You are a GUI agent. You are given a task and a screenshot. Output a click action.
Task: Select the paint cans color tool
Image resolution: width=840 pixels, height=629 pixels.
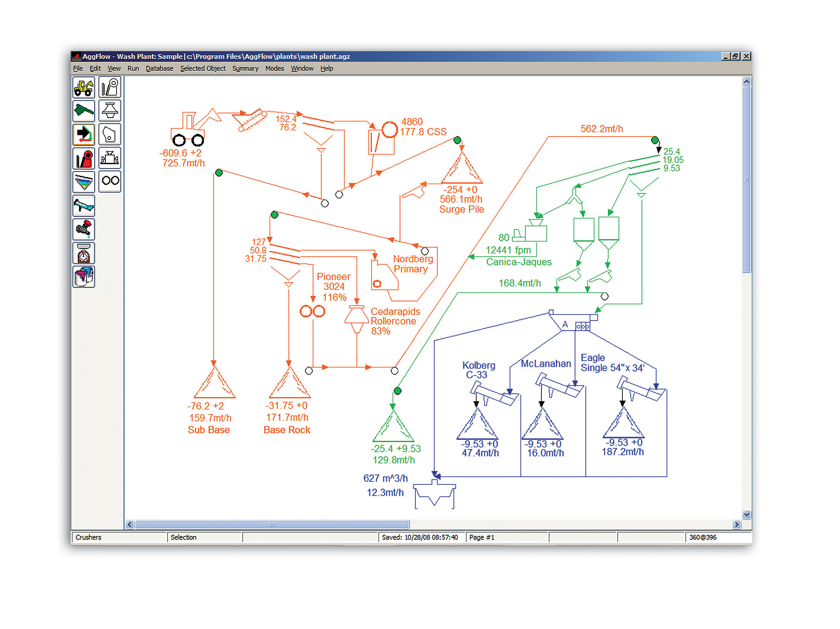point(84,276)
